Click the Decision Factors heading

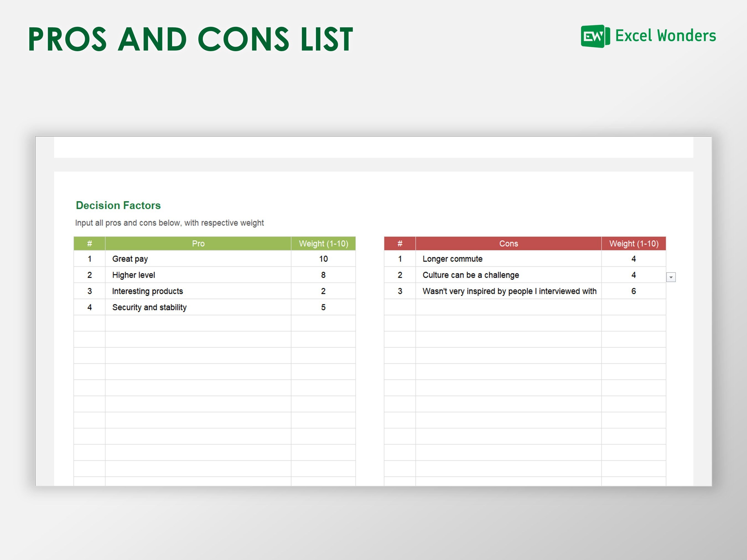coord(118,205)
